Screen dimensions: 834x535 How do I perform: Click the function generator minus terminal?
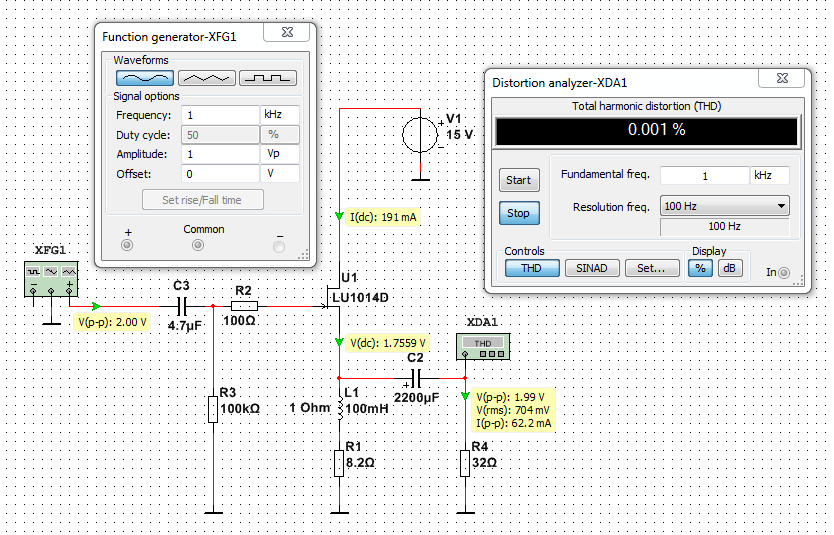[279, 247]
